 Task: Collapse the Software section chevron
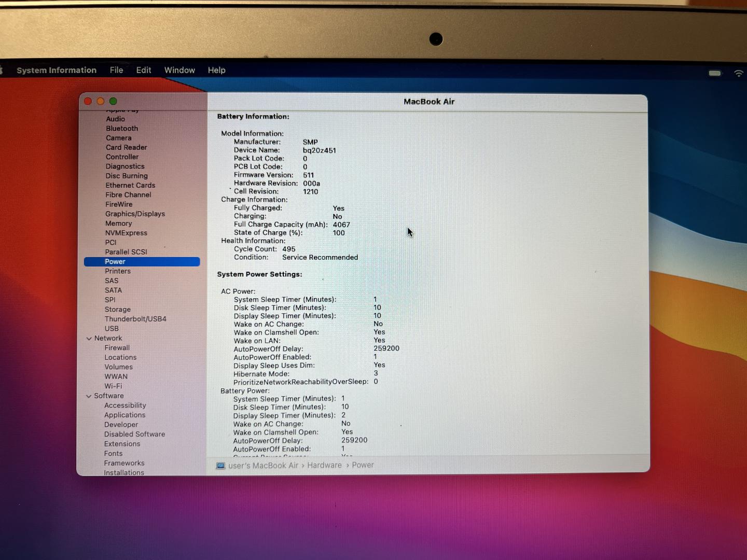(x=89, y=396)
